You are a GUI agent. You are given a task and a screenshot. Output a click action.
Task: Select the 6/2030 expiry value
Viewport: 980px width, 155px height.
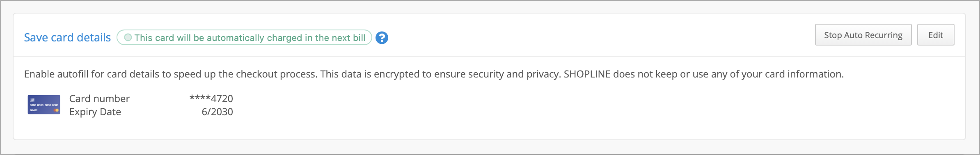coord(217,112)
